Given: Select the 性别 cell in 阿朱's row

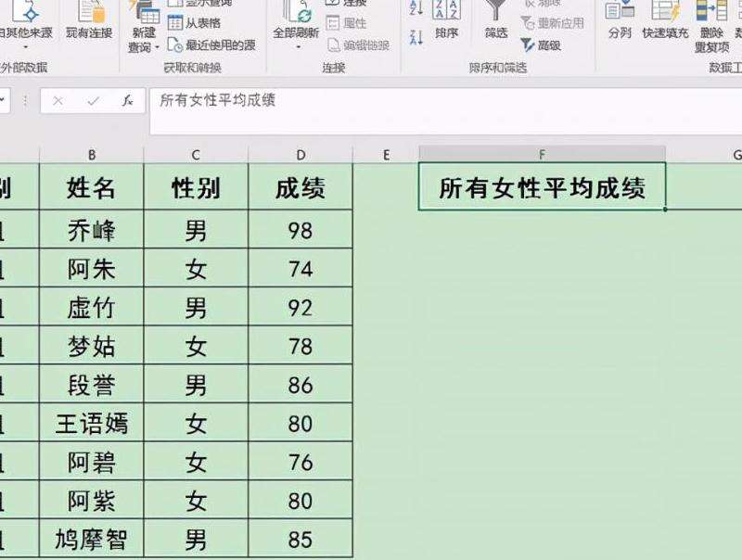Looking at the screenshot, I should click(196, 268).
